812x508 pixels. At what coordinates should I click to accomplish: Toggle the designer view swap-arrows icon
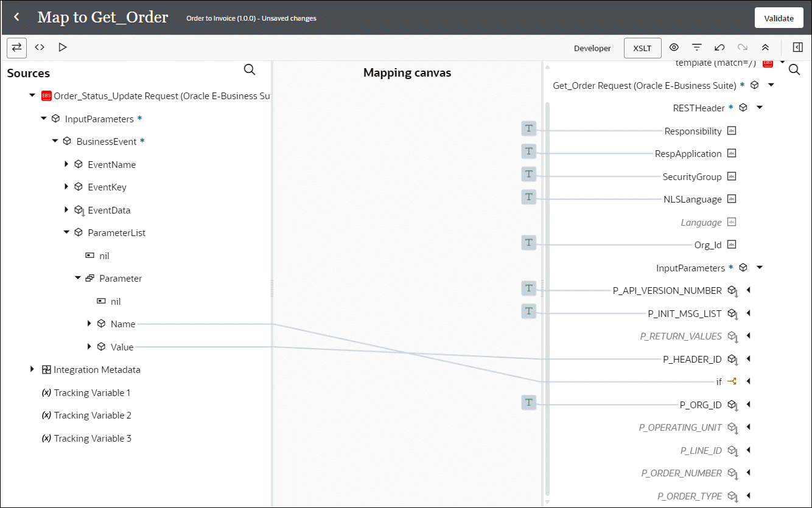tap(16, 47)
